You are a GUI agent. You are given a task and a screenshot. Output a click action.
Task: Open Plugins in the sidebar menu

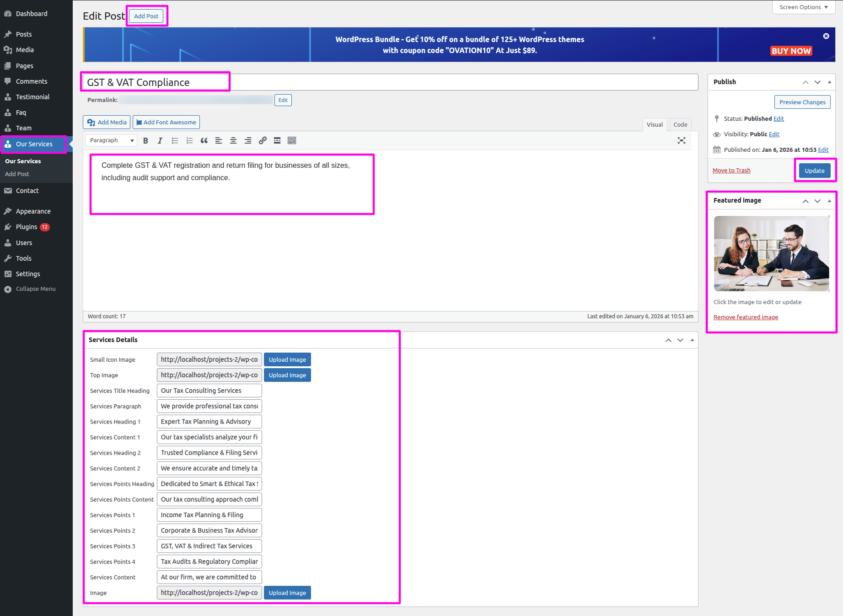click(x=27, y=227)
